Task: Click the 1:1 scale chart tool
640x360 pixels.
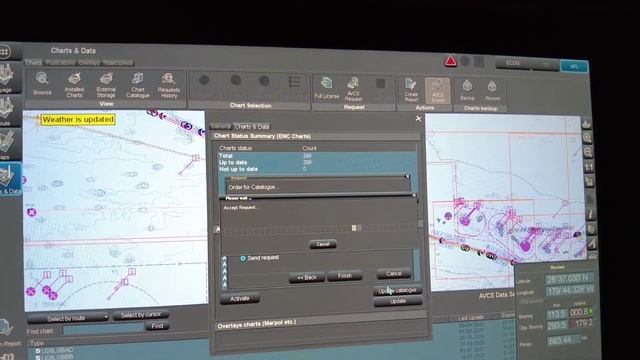Action: pyautogui.click(x=589, y=167)
